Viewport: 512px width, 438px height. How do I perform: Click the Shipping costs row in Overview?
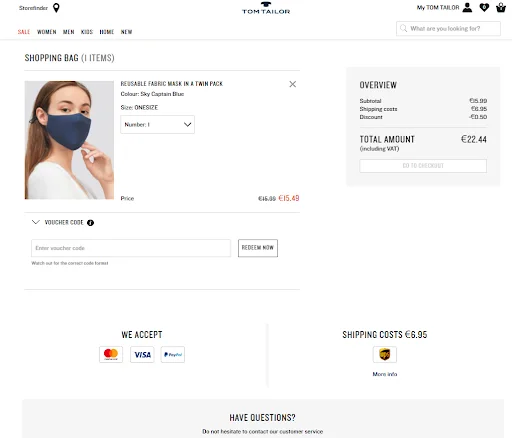[423, 109]
